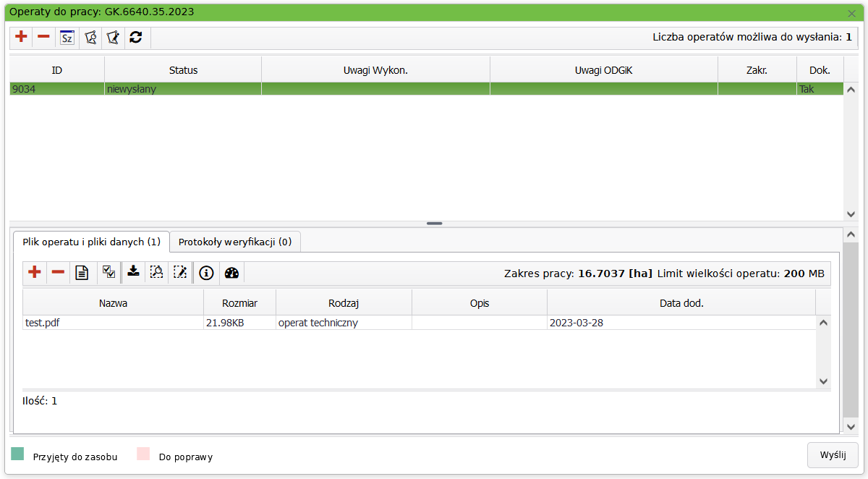Click the red plus to add an operat

pyautogui.click(x=21, y=38)
